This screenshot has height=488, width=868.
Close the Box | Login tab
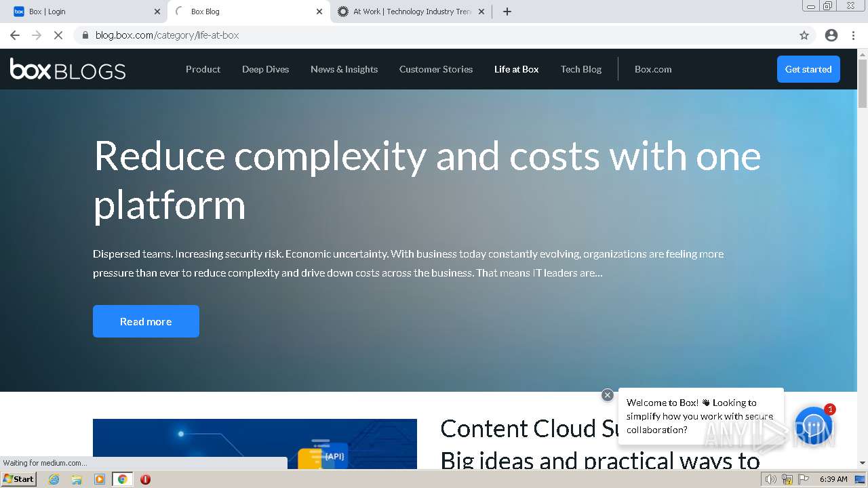[157, 12]
